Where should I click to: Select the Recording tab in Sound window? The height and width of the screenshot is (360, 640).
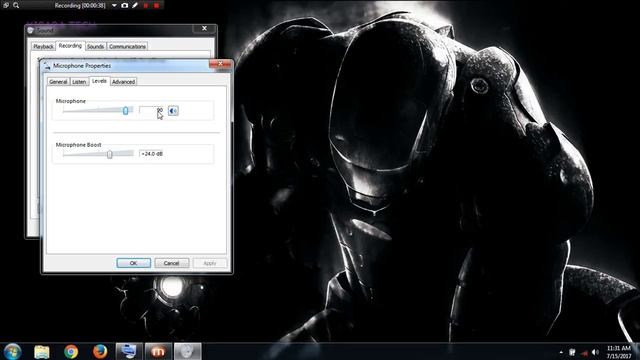tap(70, 46)
